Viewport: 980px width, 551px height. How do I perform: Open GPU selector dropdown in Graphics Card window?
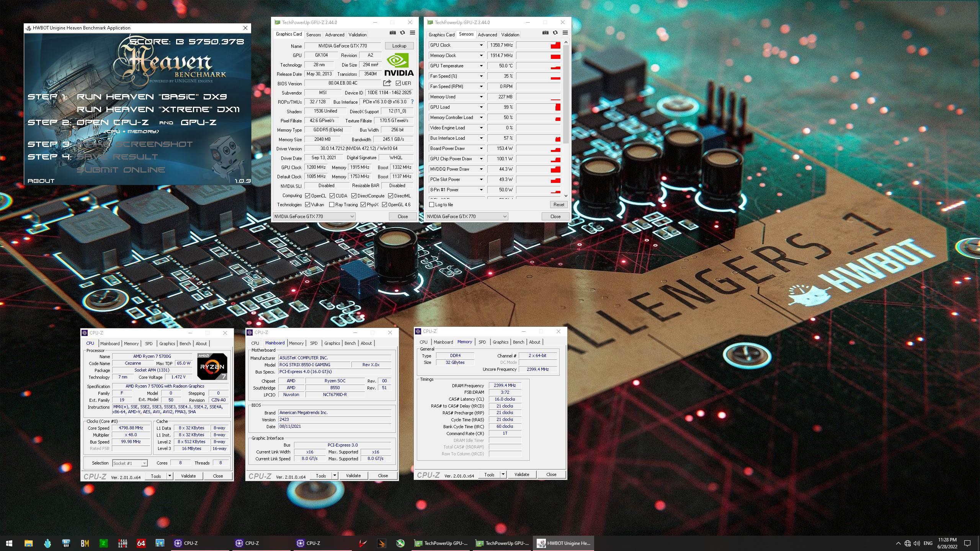tap(314, 217)
